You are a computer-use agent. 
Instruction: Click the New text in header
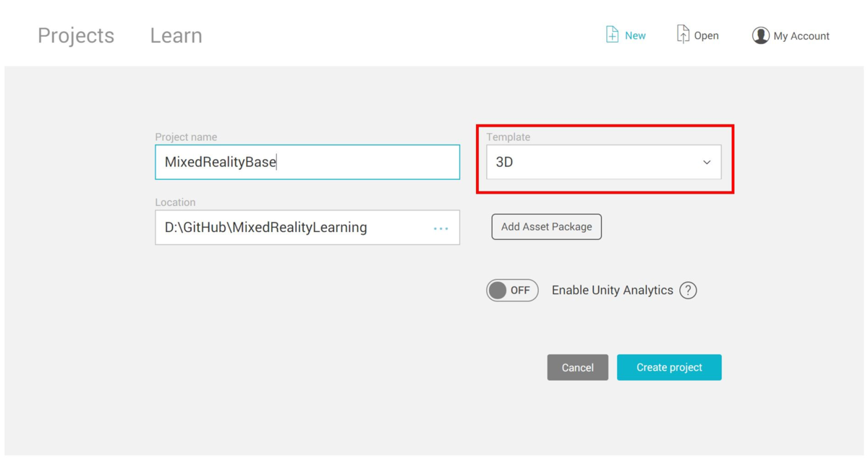pos(635,35)
